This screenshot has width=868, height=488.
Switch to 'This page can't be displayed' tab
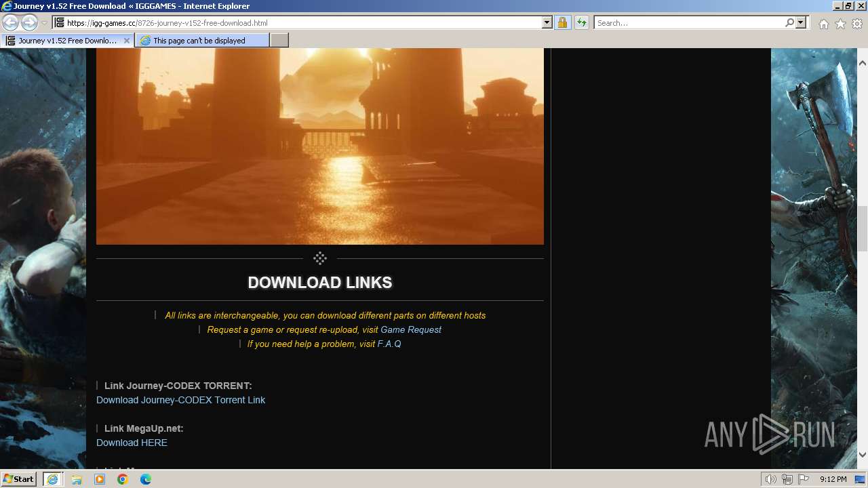(202, 41)
